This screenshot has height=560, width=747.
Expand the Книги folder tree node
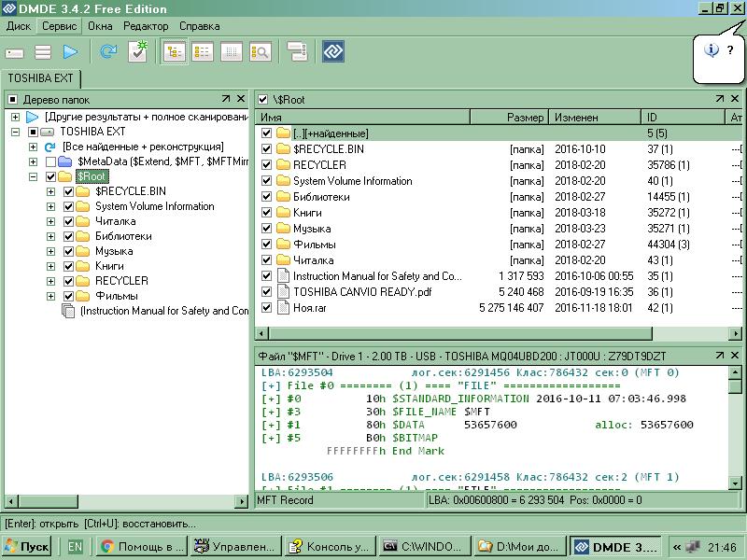click(51, 266)
